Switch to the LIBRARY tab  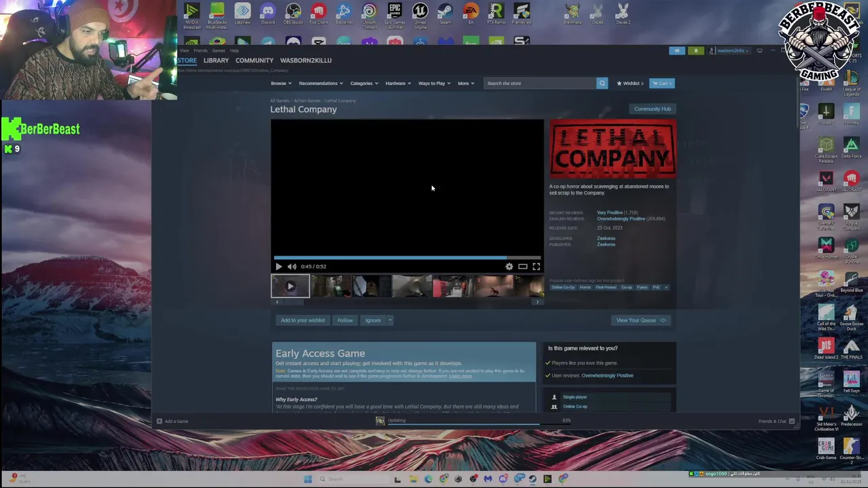[216, 60]
